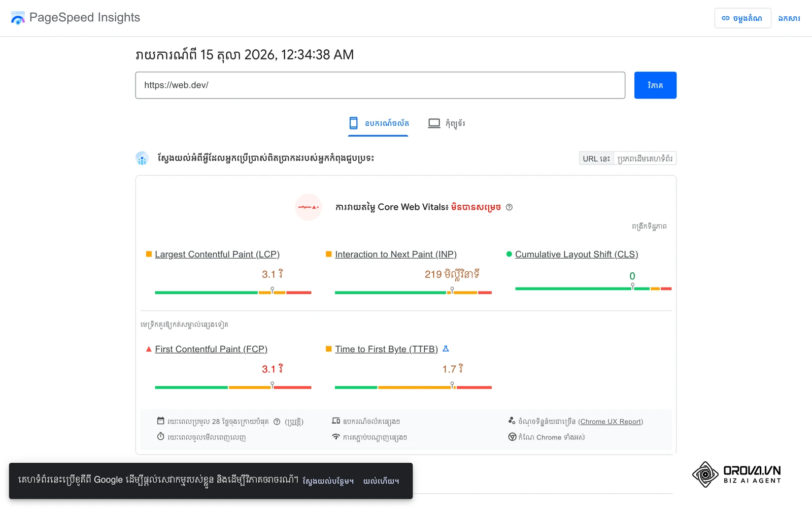This screenshot has width=812, height=508.
Task: Open the Interaction to Next Paint (INP) link
Action: click(x=396, y=255)
